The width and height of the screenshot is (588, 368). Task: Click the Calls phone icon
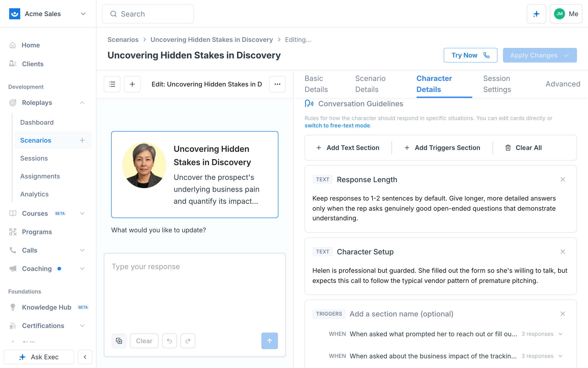tap(13, 250)
